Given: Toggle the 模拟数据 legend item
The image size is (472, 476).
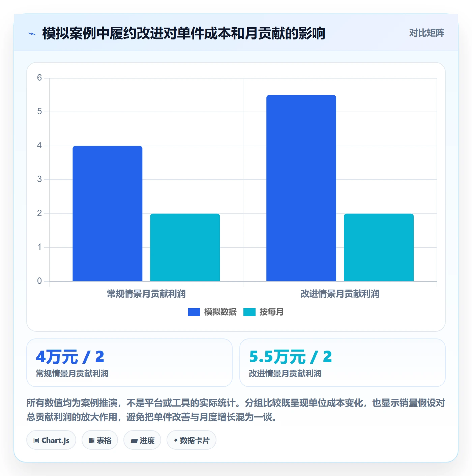Looking at the screenshot, I should coord(212,312).
